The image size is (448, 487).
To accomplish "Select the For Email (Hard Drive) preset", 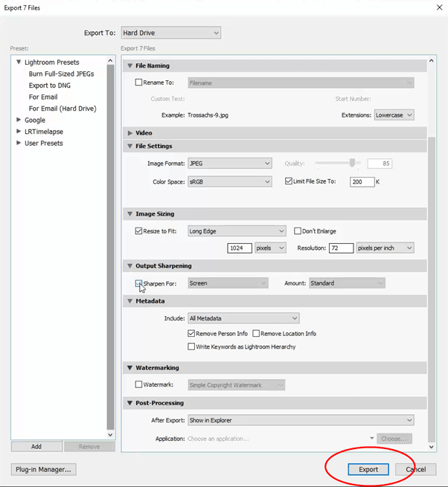I will 63,109.
